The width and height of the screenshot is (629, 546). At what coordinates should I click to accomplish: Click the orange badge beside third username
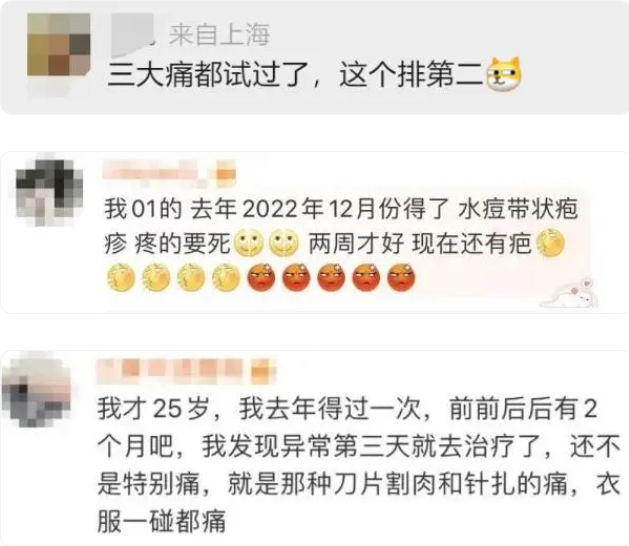[262, 370]
